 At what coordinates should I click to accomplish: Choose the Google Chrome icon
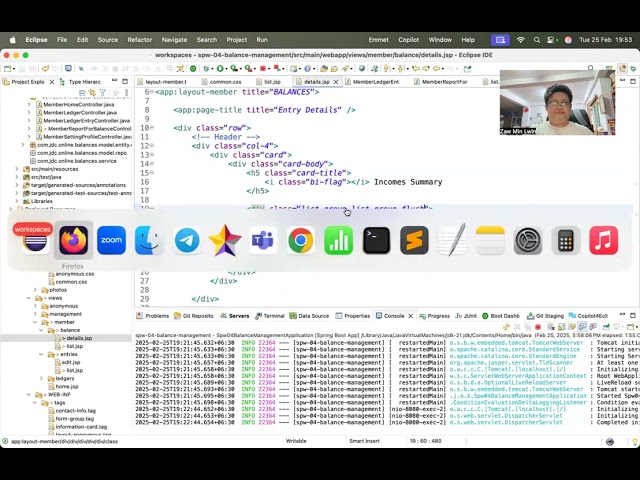pos(301,240)
